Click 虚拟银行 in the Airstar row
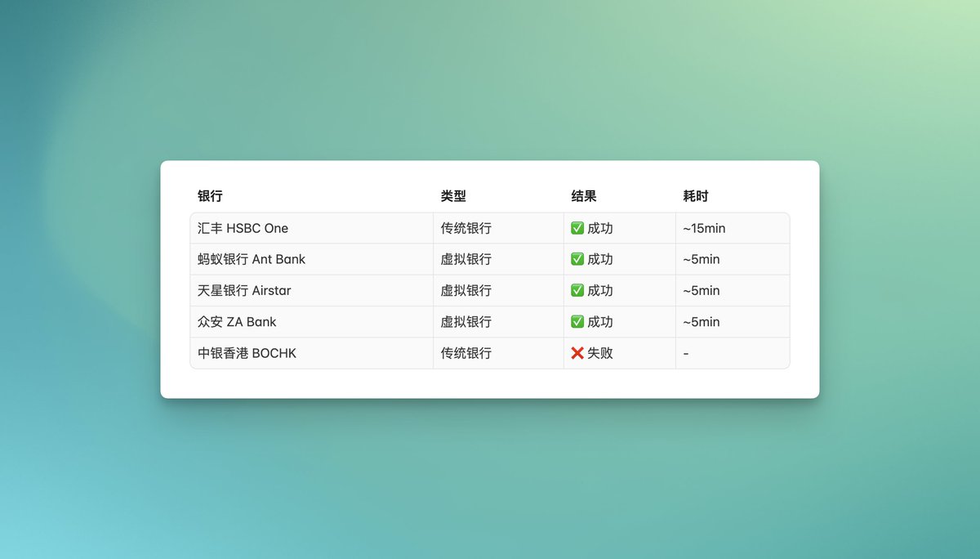The image size is (980, 559). (466, 291)
